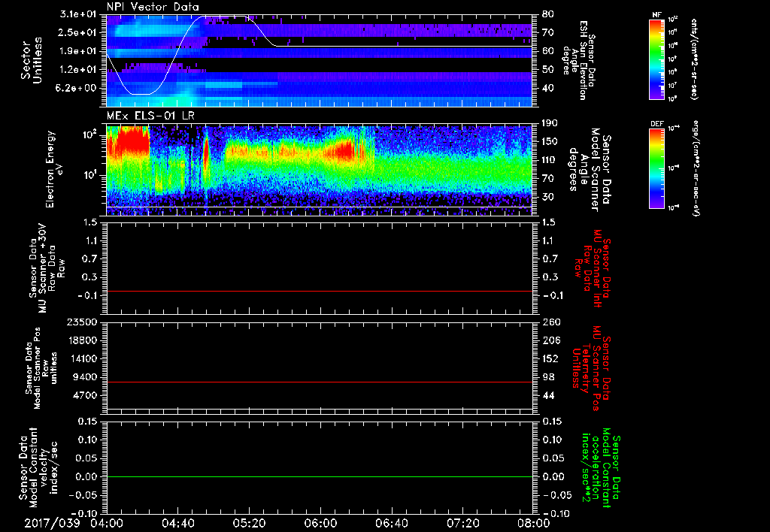
Task: Click the "3.1e+01" sector tick label
Action: (x=78, y=14)
